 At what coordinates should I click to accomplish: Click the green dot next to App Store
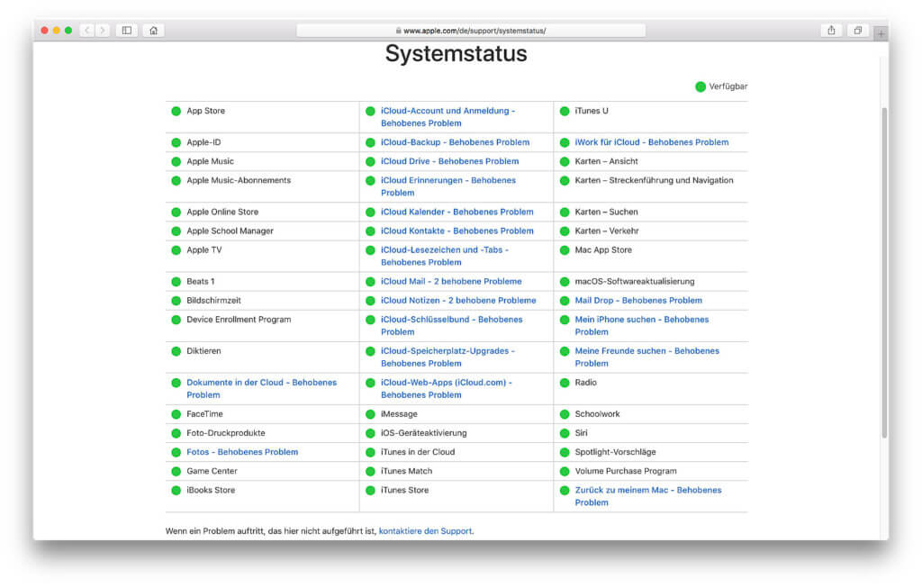(x=176, y=111)
